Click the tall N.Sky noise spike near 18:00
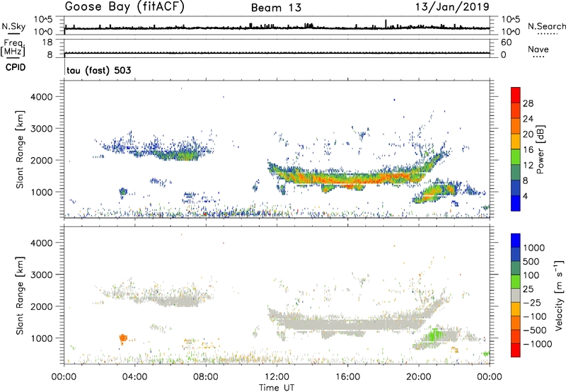The width and height of the screenshot is (566, 392). point(386,23)
